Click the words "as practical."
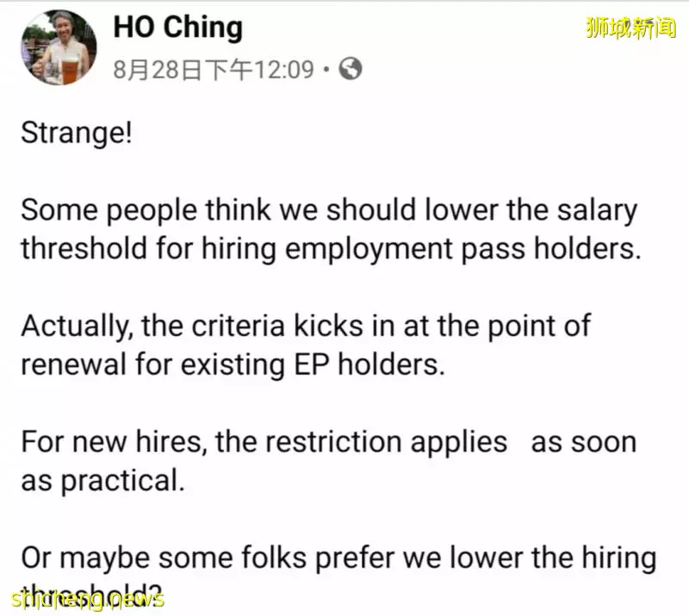Image resolution: width=689 pixels, height=616 pixels. coord(102,481)
